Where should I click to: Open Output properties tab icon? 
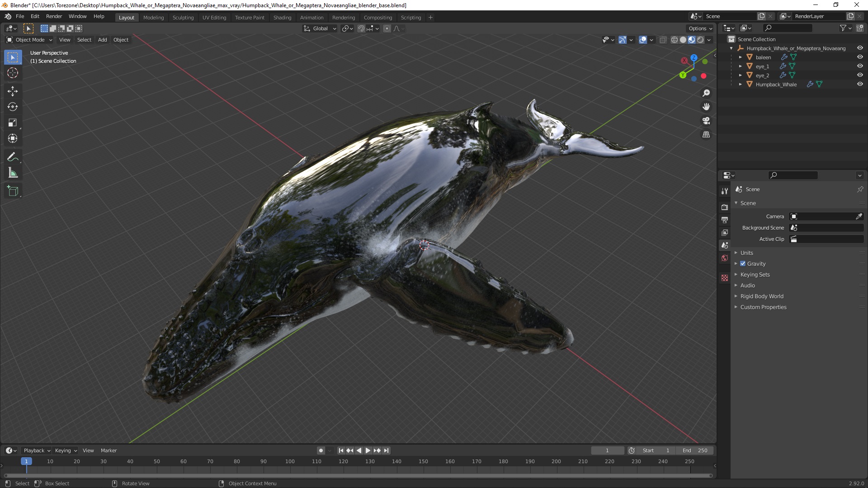[x=725, y=220]
